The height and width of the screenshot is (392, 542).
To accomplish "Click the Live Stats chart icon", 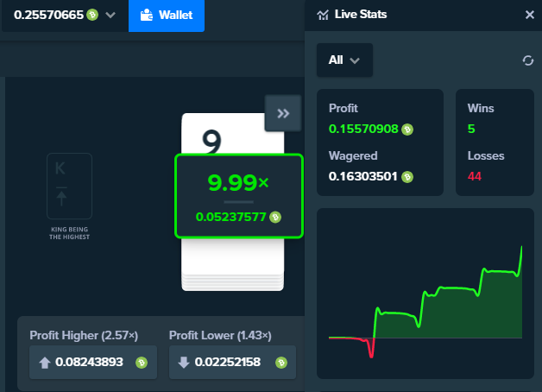I will point(323,15).
